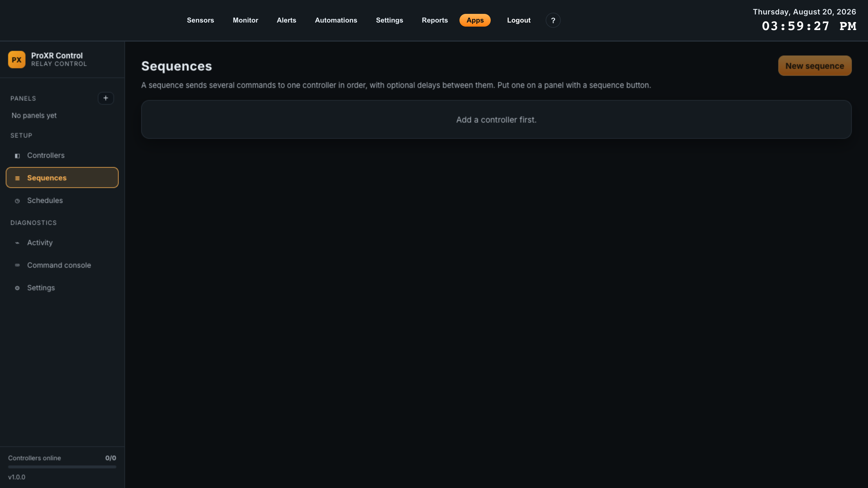Click the PANELS section label

(x=23, y=98)
